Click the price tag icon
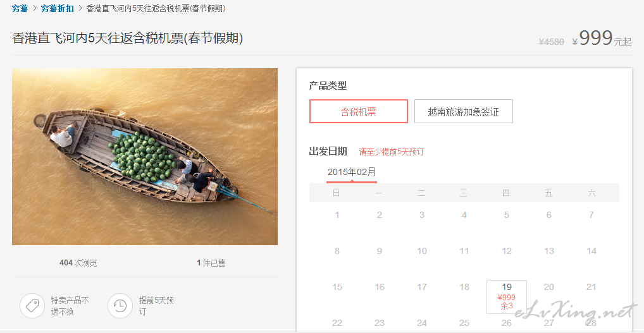Image resolution: width=644 pixels, height=333 pixels. (32, 306)
